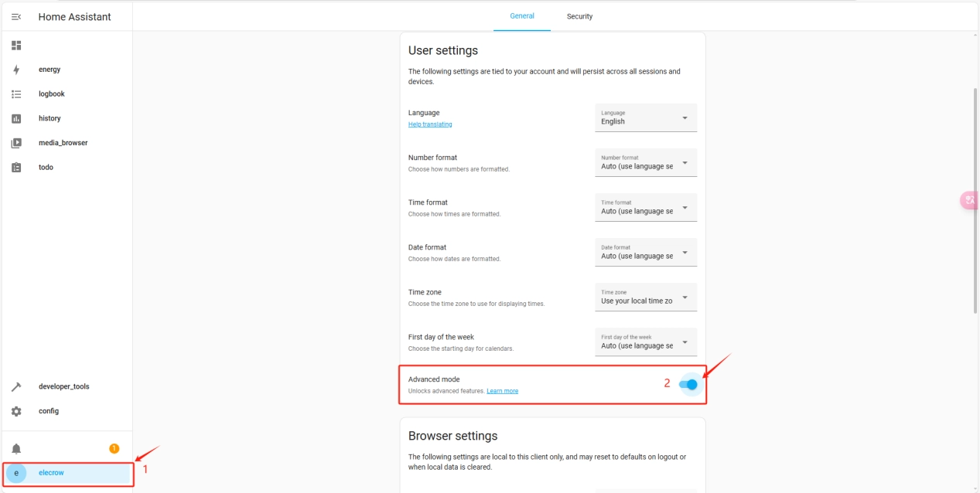Open developer_tools hammer icon

click(16, 386)
